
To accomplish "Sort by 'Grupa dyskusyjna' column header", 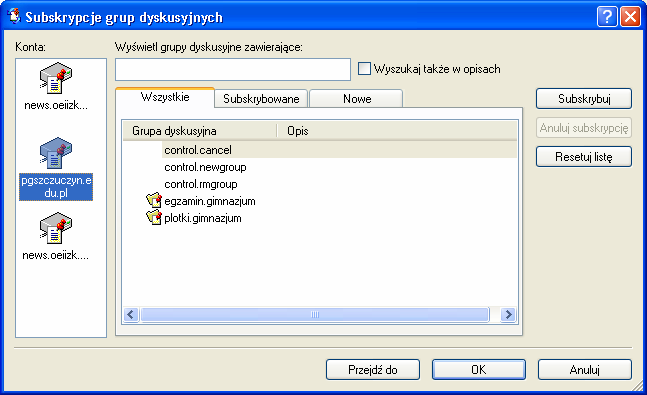I will [x=199, y=131].
